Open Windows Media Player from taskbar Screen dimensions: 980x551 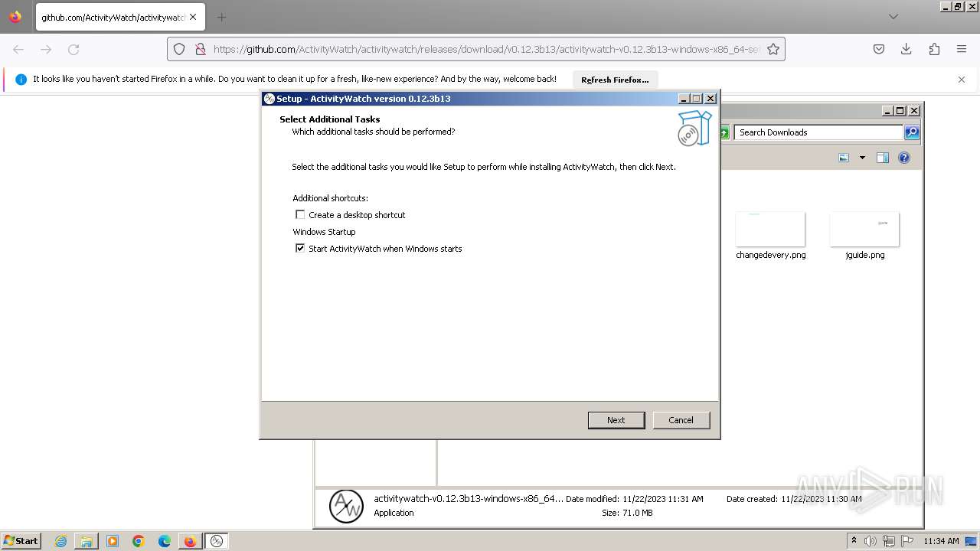coord(113,541)
